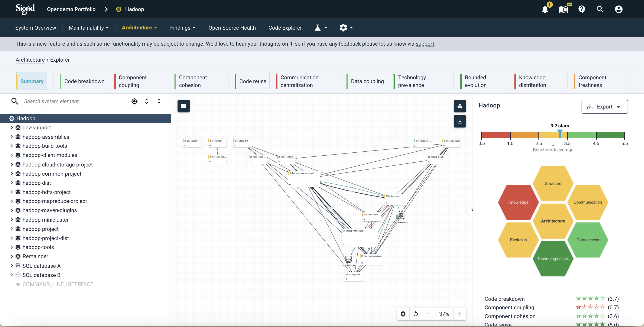Click the SQL database A node in diagram
This screenshot has width=644, height=327.
pos(348,259)
